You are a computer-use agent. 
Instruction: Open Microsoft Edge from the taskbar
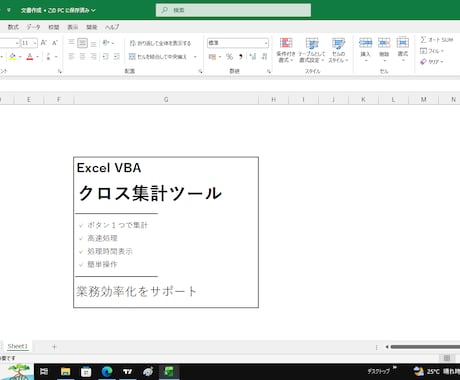click(x=107, y=371)
